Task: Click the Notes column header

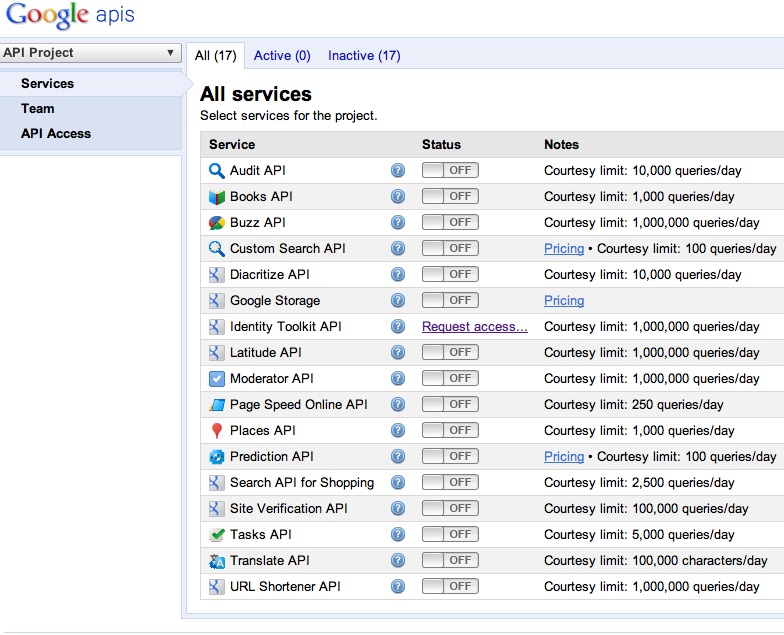Action: click(x=562, y=144)
